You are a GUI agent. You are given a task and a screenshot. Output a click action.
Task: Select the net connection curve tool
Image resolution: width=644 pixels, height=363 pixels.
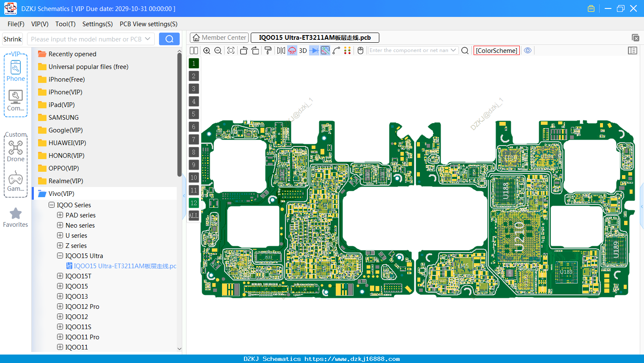[x=337, y=51]
